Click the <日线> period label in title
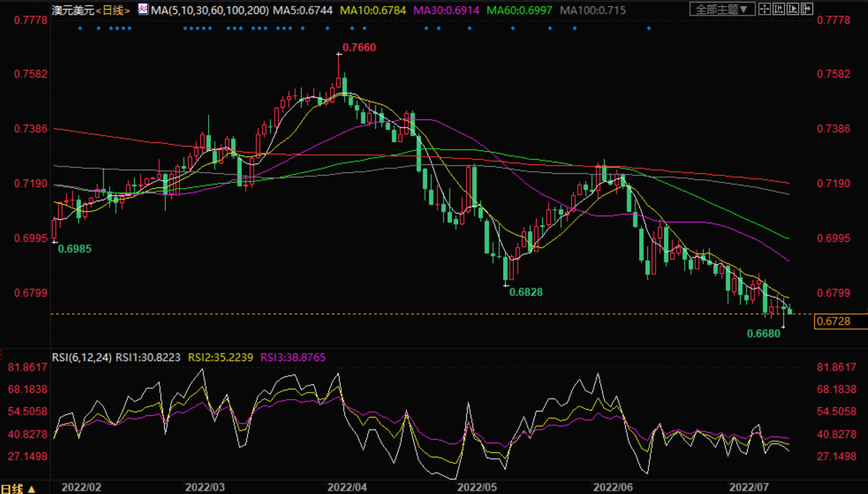The image size is (868, 494). click(113, 10)
